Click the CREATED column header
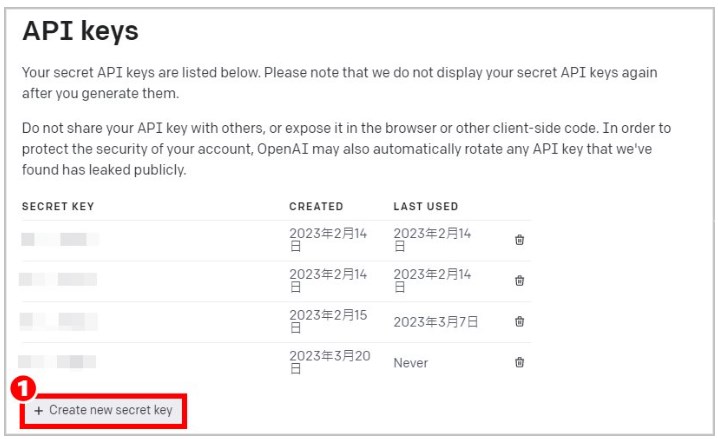The width and height of the screenshot is (718, 439). (x=316, y=207)
